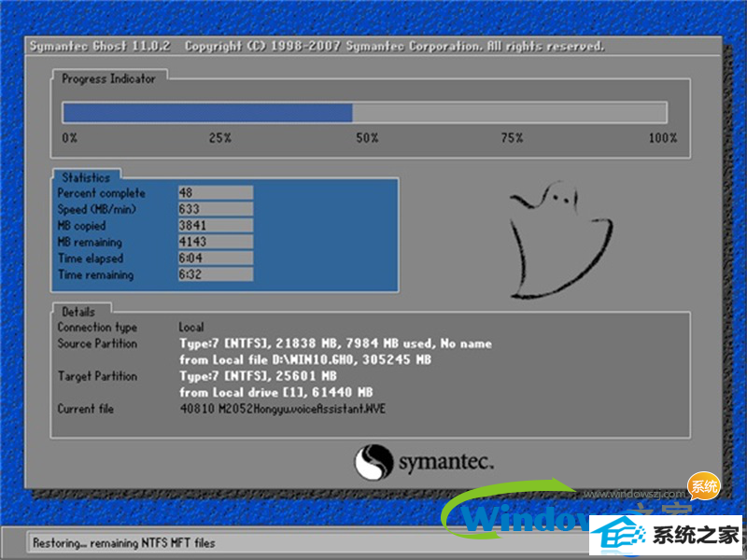
Task: Click the Restoring NTFS MFT files status
Action: 124,543
